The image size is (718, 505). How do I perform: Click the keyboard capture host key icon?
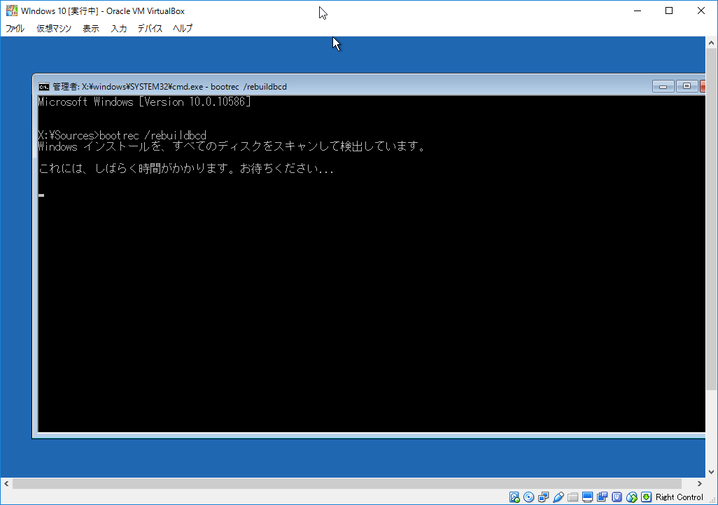(x=646, y=497)
